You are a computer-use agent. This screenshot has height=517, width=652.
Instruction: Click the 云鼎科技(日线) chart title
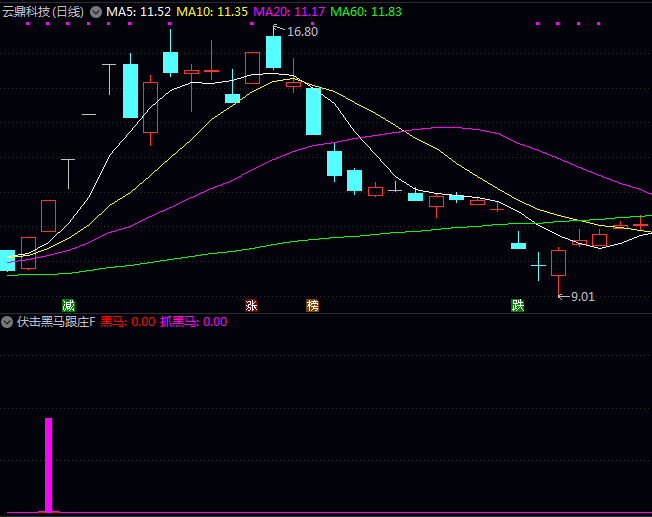pyautogui.click(x=43, y=12)
